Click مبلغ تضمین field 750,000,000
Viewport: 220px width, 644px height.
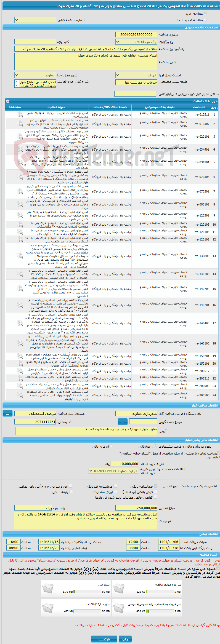(x=136, y=508)
